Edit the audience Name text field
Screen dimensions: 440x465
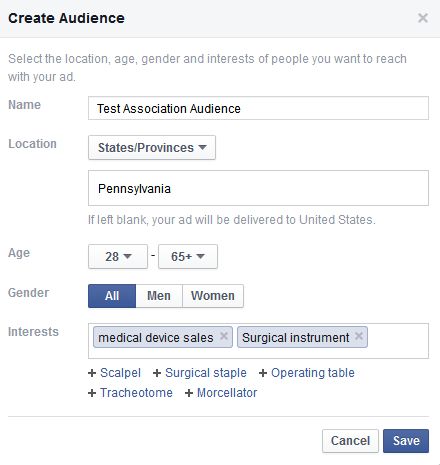click(258, 108)
